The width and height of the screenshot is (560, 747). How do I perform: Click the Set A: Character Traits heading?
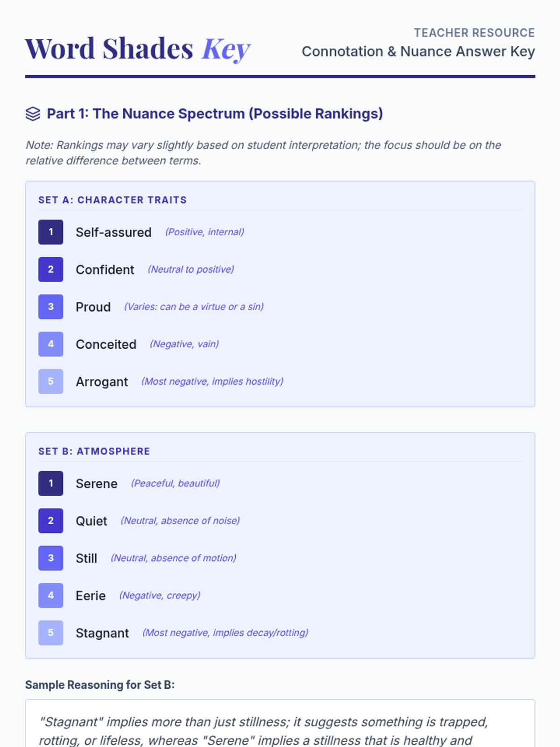click(112, 200)
